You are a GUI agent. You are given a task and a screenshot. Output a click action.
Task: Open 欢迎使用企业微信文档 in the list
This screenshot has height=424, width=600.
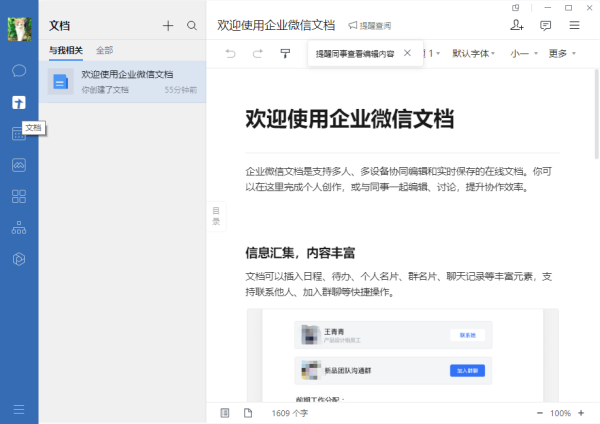click(x=122, y=82)
